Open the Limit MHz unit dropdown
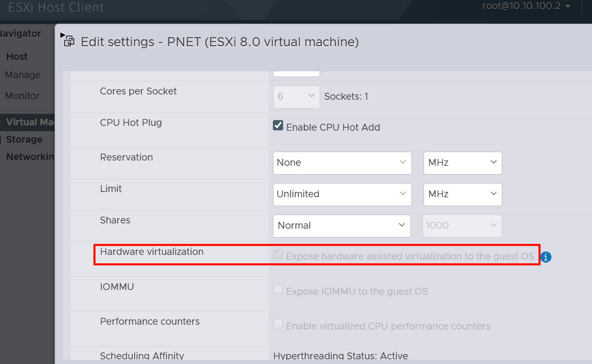Image resolution: width=592 pixels, height=364 pixels. coord(462,194)
